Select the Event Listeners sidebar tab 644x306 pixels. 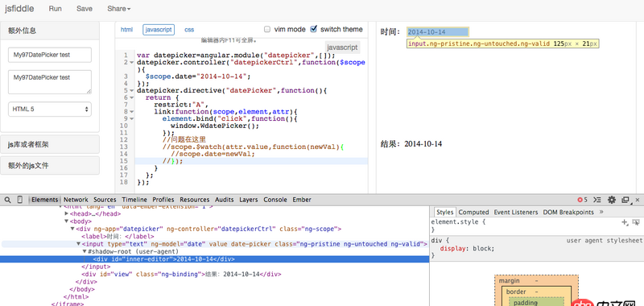pyautogui.click(x=515, y=213)
